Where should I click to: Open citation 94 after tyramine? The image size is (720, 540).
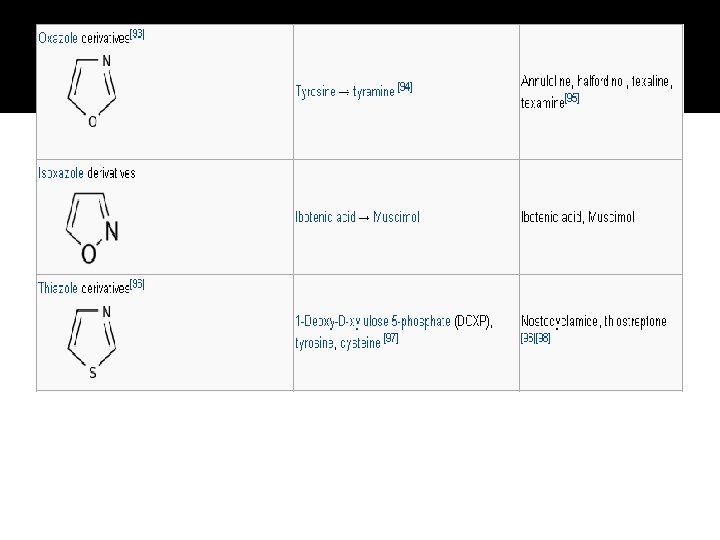click(x=405, y=87)
